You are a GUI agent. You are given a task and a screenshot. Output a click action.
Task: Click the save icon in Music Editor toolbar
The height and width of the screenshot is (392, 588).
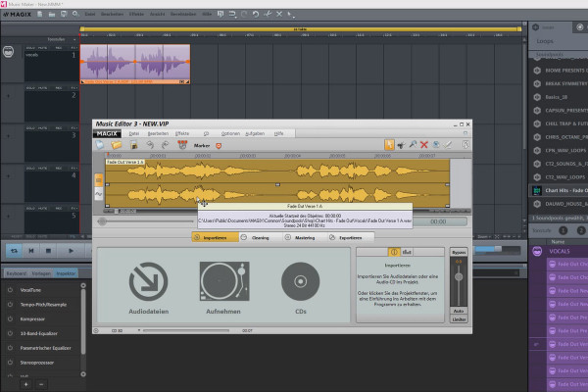point(133,145)
